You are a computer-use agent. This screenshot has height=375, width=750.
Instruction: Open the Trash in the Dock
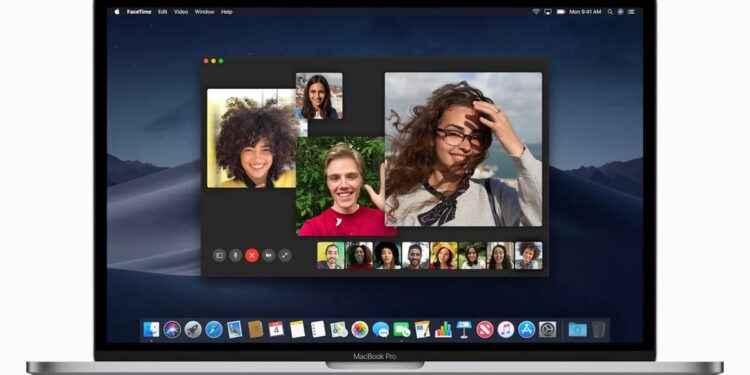(x=598, y=330)
